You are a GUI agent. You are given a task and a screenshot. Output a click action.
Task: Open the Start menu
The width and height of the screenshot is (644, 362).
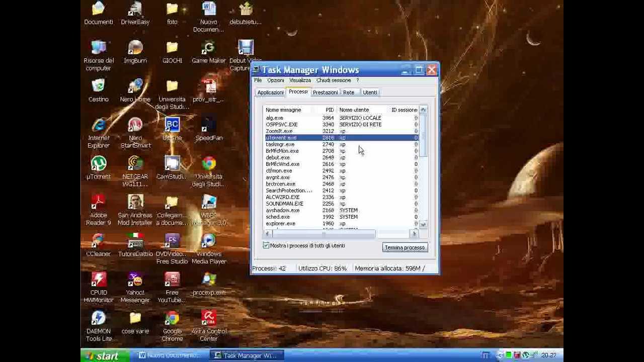click(103, 355)
